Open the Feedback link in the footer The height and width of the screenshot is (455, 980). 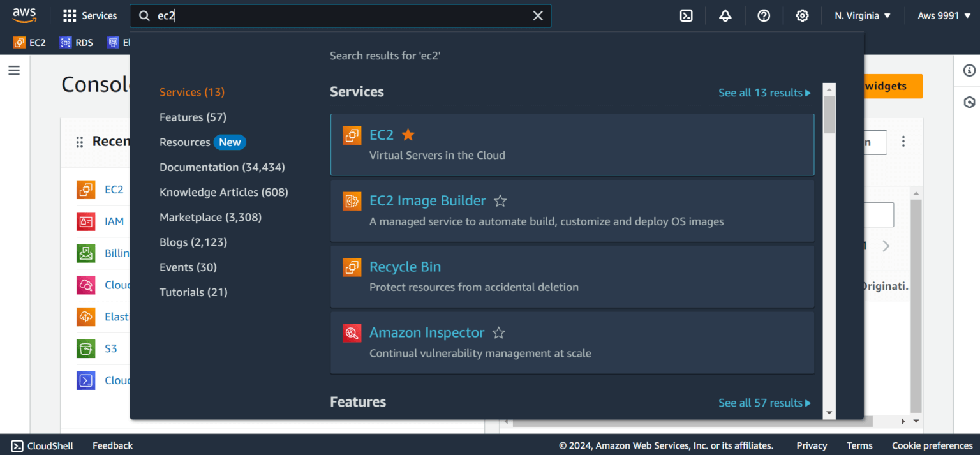point(112,445)
